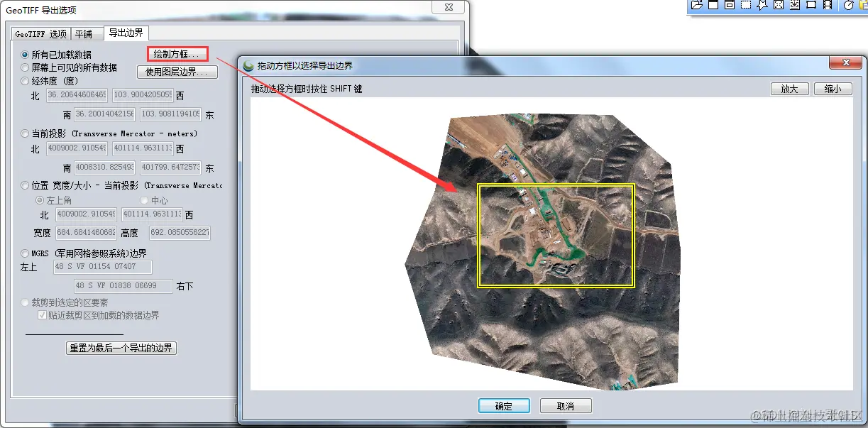Click the 高度 field 692.0850556227
This screenshot has width=868, height=428.
(180, 232)
